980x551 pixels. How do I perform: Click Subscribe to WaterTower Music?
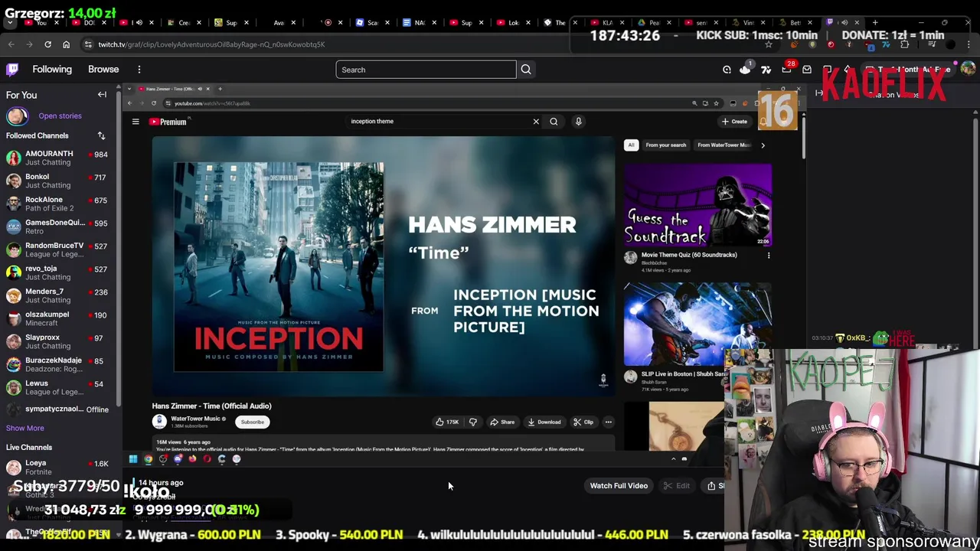tap(253, 422)
